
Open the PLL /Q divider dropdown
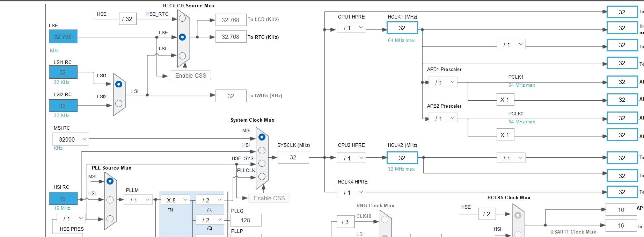(210, 220)
